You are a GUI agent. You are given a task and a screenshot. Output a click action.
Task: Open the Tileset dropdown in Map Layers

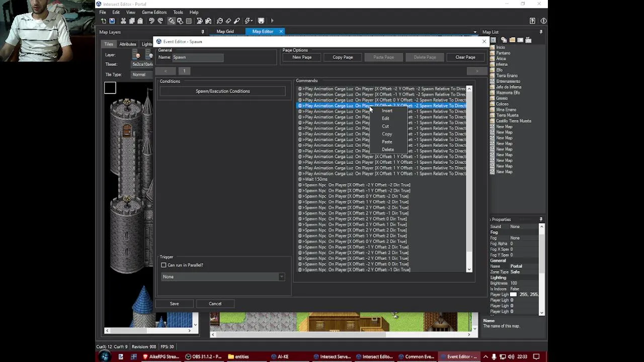click(142, 64)
